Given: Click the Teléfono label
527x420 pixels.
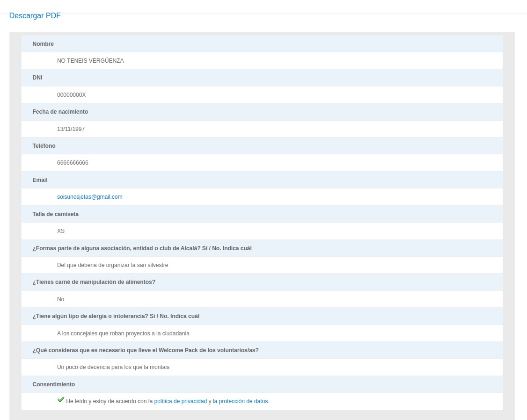Looking at the screenshot, I should (x=44, y=146).
